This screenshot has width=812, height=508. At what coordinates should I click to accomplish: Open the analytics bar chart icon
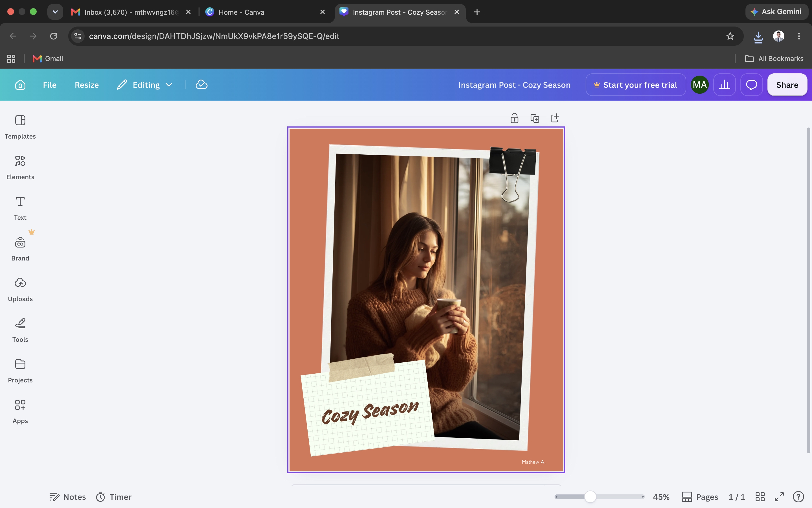[x=724, y=85]
